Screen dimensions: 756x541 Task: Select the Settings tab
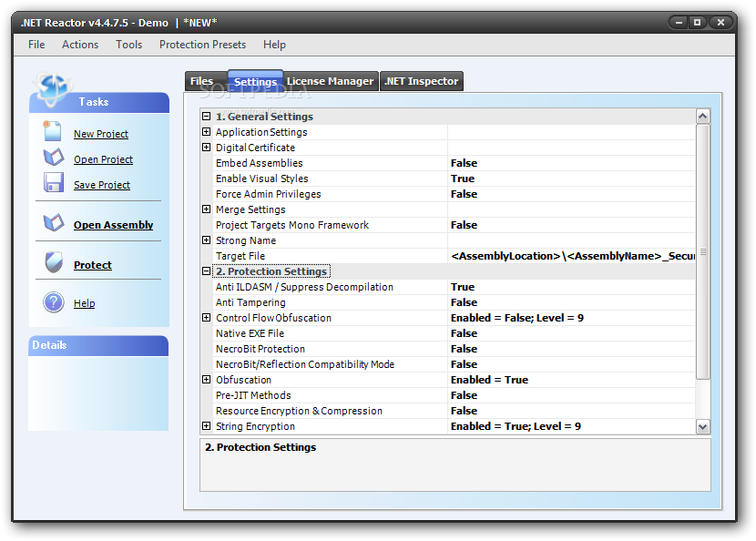click(x=256, y=81)
